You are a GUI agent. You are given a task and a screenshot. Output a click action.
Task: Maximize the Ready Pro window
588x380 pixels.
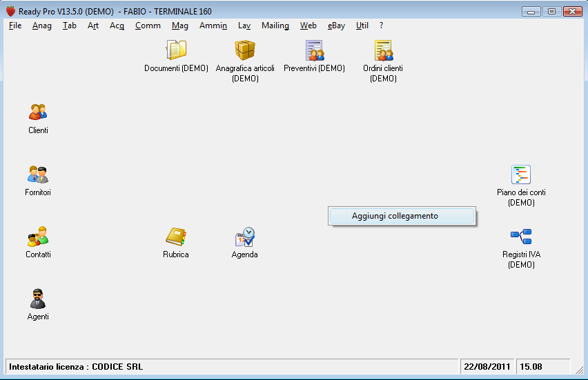(x=551, y=12)
